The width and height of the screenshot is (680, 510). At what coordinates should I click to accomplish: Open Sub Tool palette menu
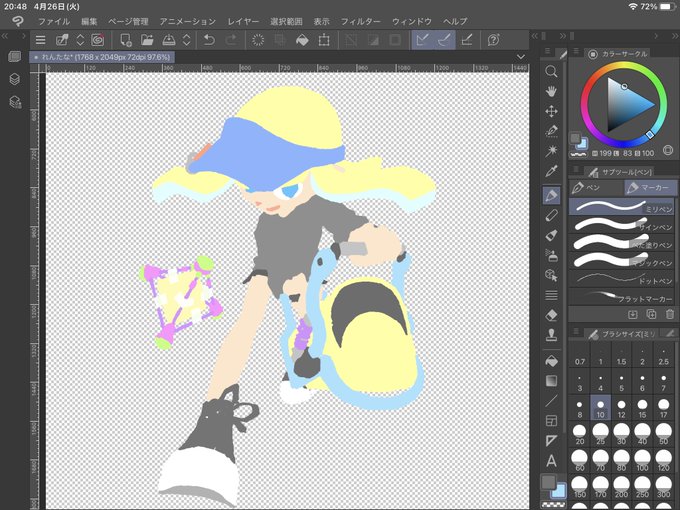(576, 169)
